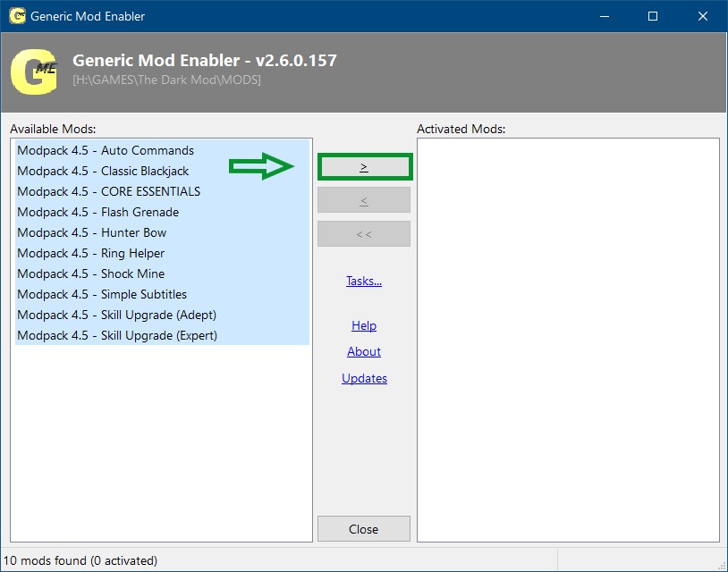Image resolution: width=728 pixels, height=572 pixels.
Task: Click the status bar '10 mods found' text
Action: pyautogui.click(x=80, y=560)
